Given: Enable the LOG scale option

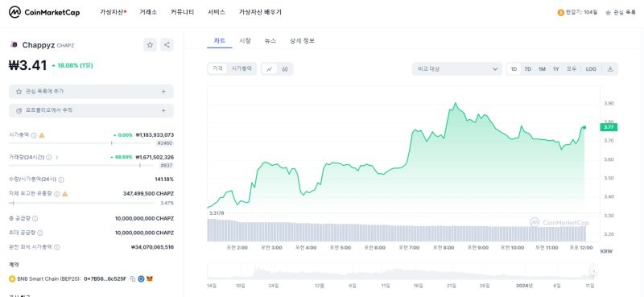Looking at the screenshot, I should coord(591,69).
